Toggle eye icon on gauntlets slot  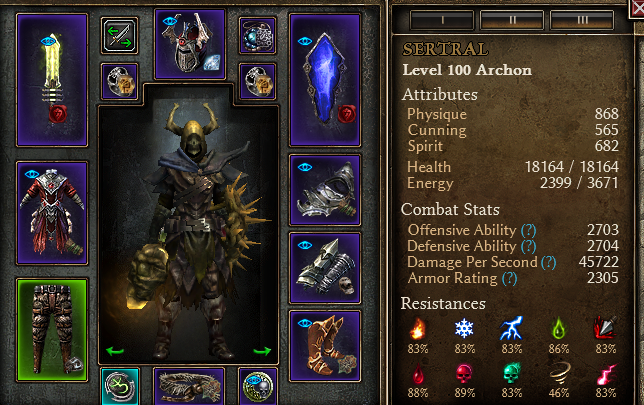305,245
